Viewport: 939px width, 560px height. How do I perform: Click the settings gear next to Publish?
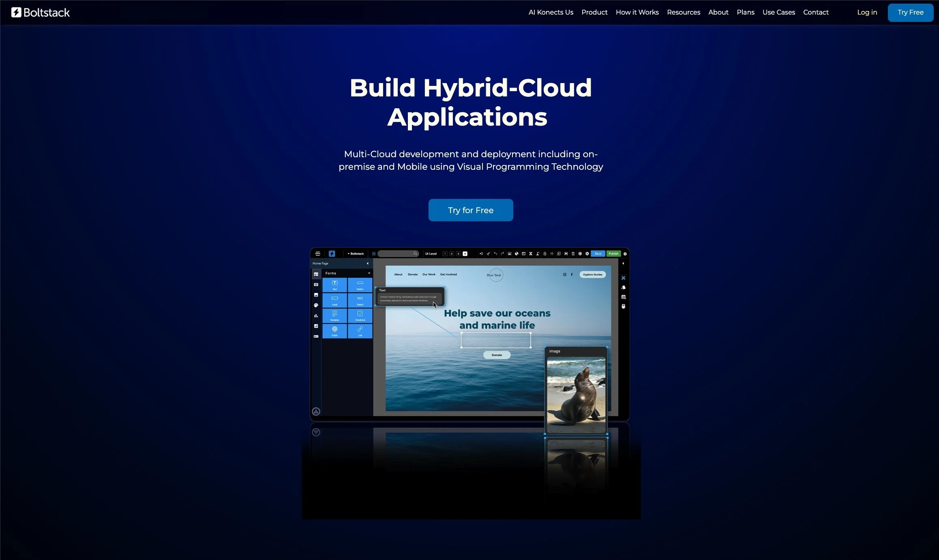[625, 254]
